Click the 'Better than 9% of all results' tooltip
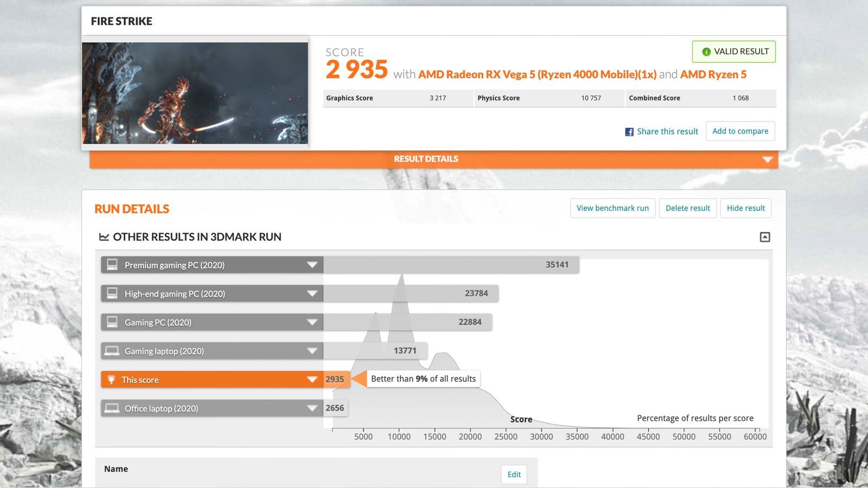 coord(423,379)
